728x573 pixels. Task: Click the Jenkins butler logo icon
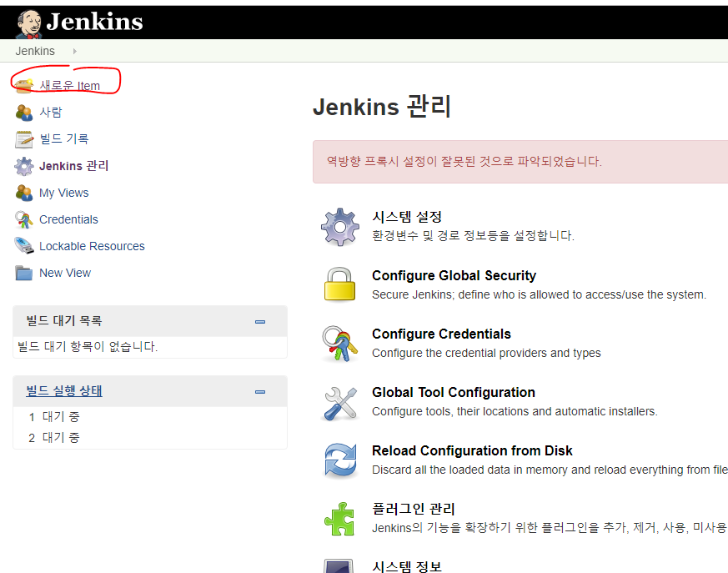tap(29, 24)
